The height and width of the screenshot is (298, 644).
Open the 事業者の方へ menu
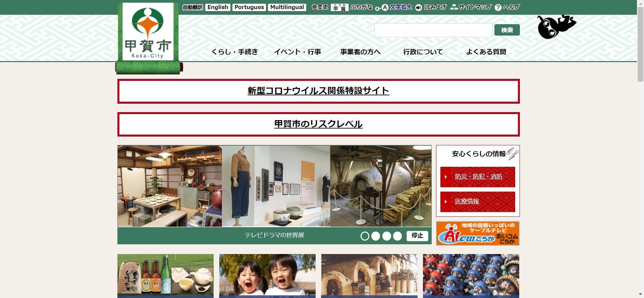360,52
